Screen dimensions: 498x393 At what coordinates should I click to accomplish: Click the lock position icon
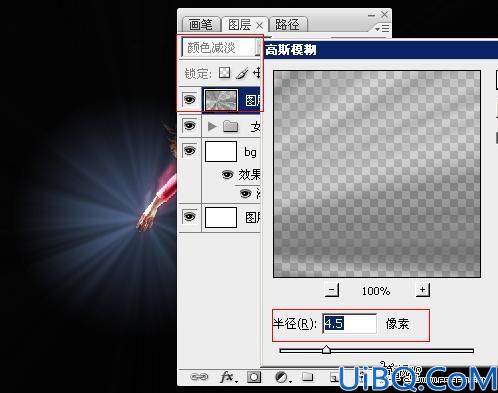click(257, 73)
